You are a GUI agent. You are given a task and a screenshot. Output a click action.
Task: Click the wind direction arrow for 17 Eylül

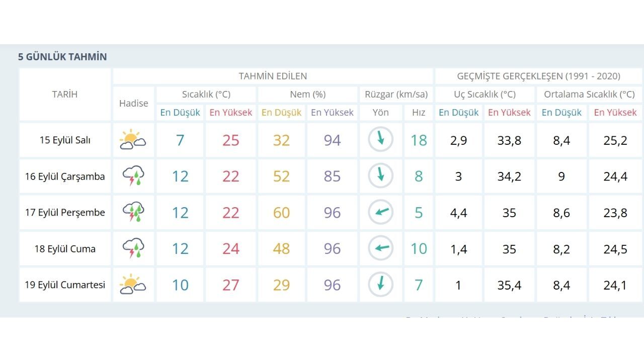pyautogui.click(x=381, y=212)
